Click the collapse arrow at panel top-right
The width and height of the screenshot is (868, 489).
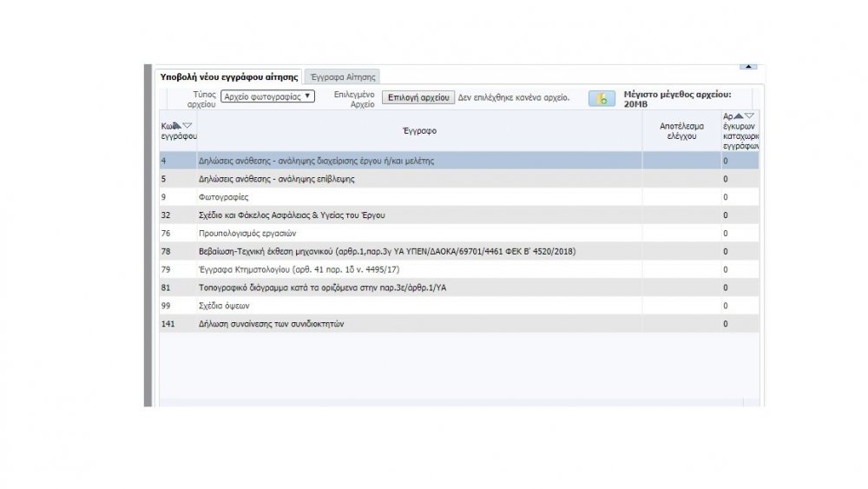pyautogui.click(x=749, y=66)
